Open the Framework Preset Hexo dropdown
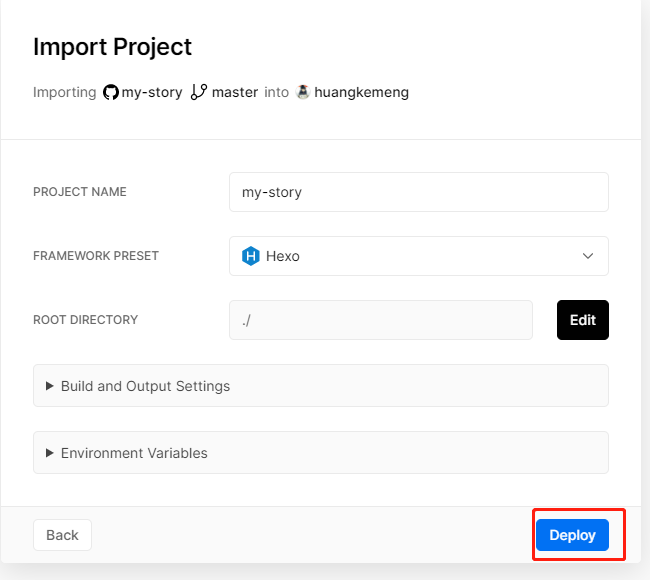 tap(418, 256)
